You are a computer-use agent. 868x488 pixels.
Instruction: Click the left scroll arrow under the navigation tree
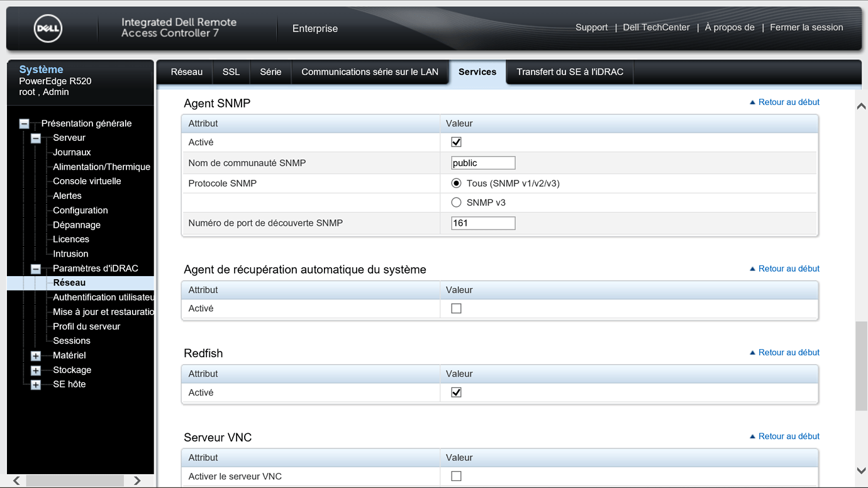[x=16, y=480]
